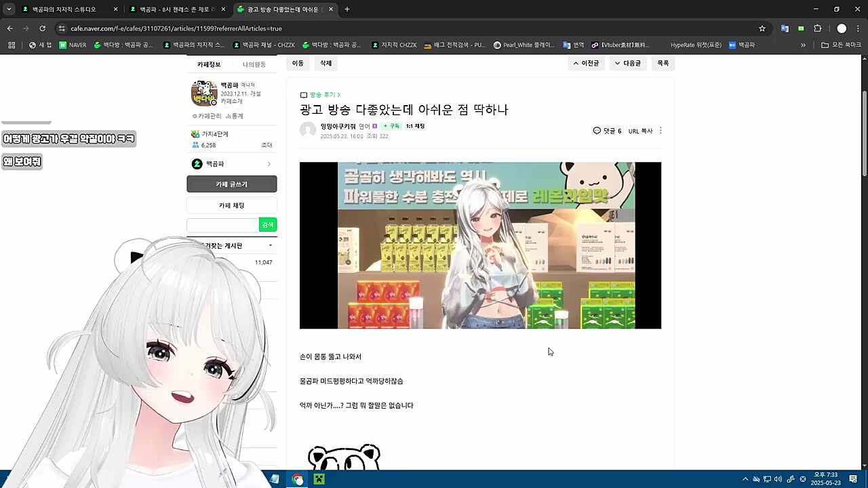Screen dimensions: 868x488
Task: Open the Chrome extensions puzzle icon
Action: [817, 28]
